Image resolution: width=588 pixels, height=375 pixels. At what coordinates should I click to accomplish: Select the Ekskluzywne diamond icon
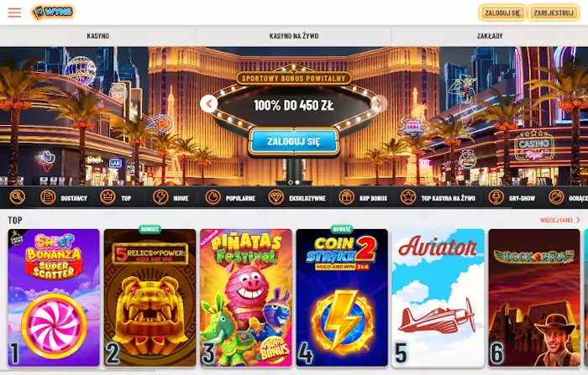(276, 197)
